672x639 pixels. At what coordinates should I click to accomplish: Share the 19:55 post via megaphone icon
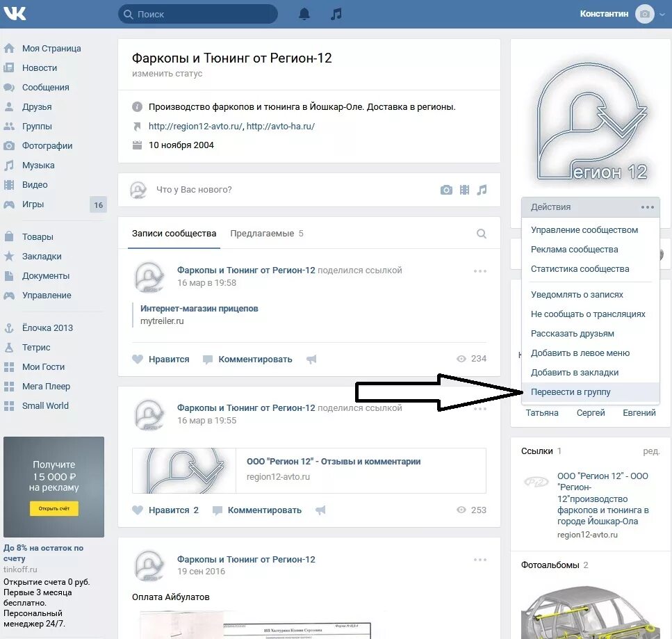point(320,510)
